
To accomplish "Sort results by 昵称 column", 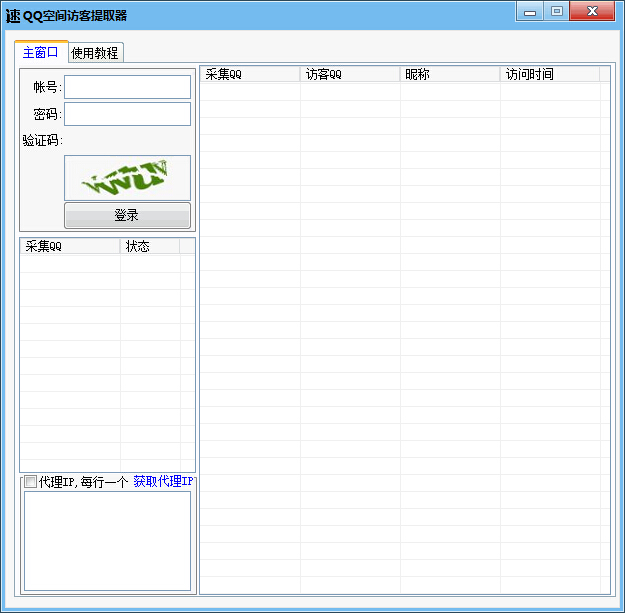I will point(450,74).
